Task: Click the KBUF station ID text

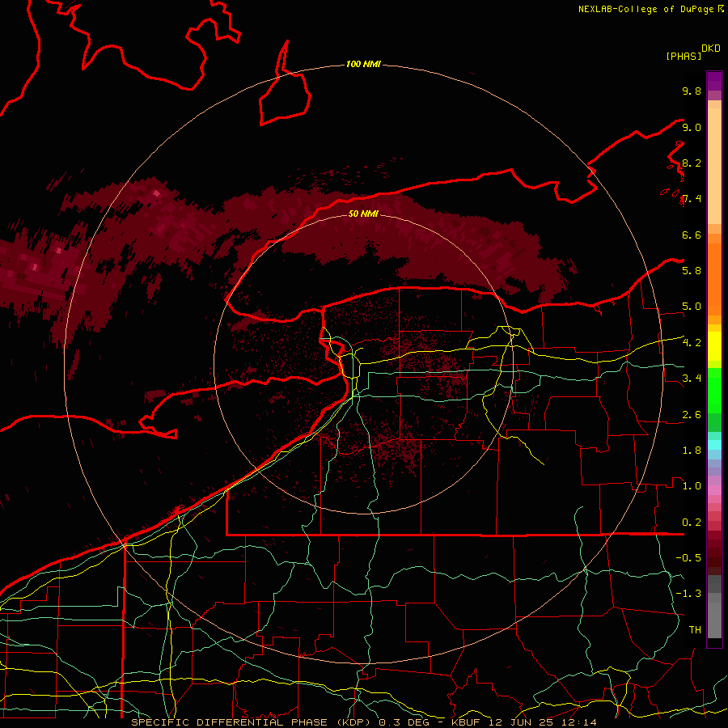Action: pyautogui.click(x=466, y=722)
